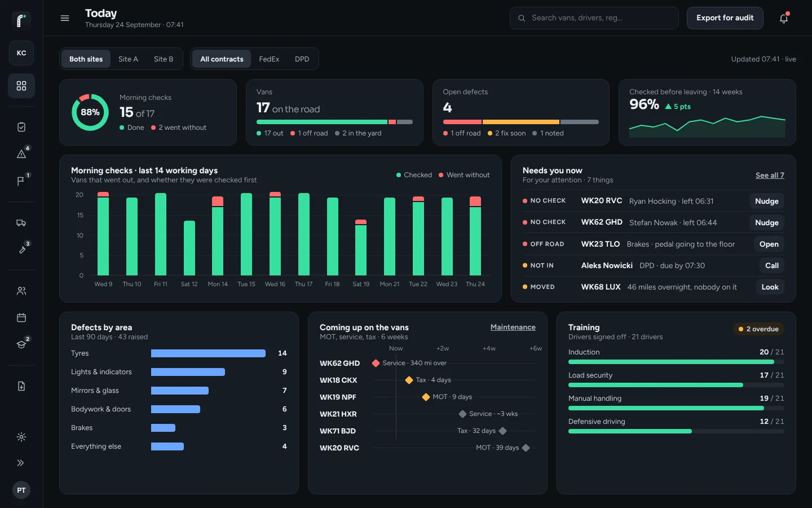The height and width of the screenshot is (508, 812).
Task: Open the drivers people icon in sidebar
Action: coord(21,291)
